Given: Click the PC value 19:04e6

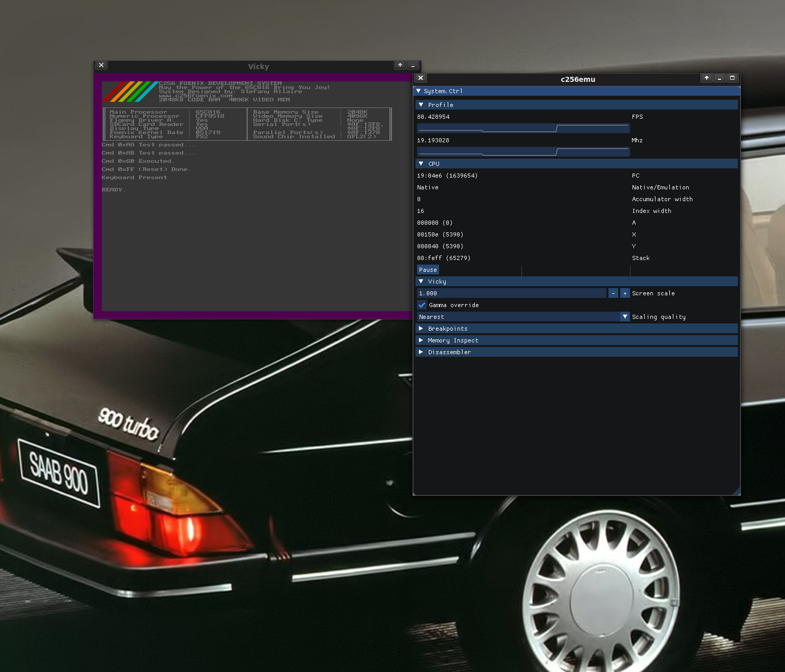Looking at the screenshot, I should point(447,176).
